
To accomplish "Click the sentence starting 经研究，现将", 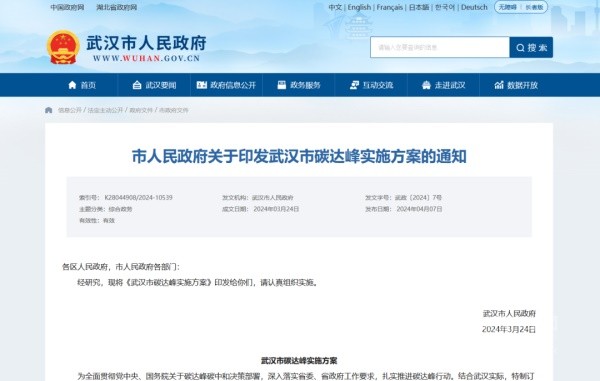I will (199, 283).
